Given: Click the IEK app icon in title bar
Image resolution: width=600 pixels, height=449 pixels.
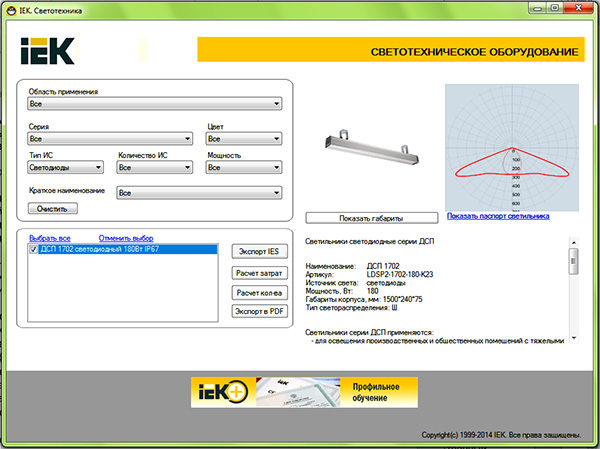Looking at the screenshot, I should pyautogui.click(x=11, y=8).
